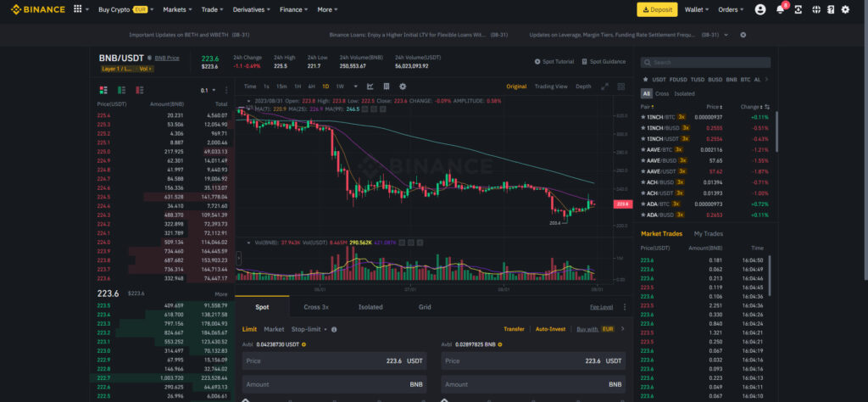Viewport: 868px width, 402px height.
Task: Switch to Isolated trading tab
Action: [370, 307]
